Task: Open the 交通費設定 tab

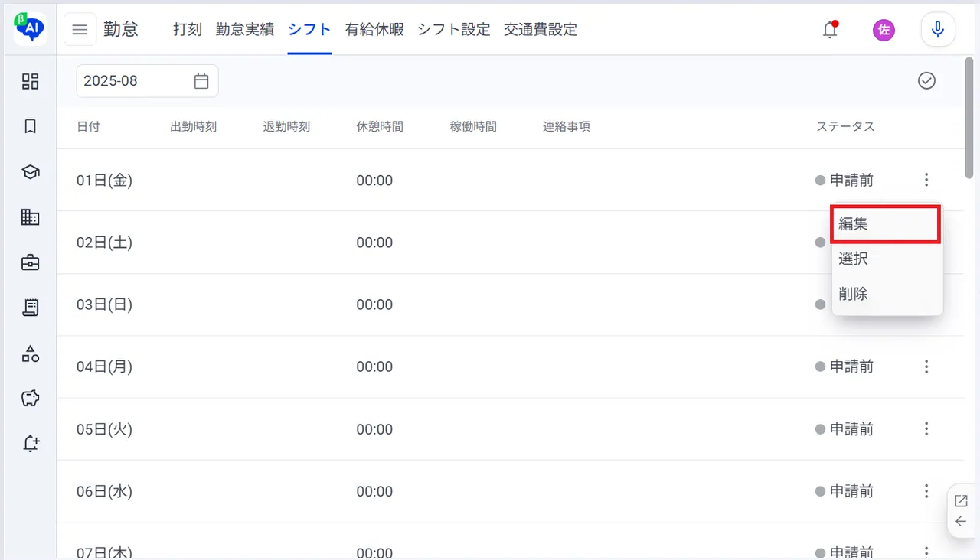Action: pyautogui.click(x=541, y=30)
